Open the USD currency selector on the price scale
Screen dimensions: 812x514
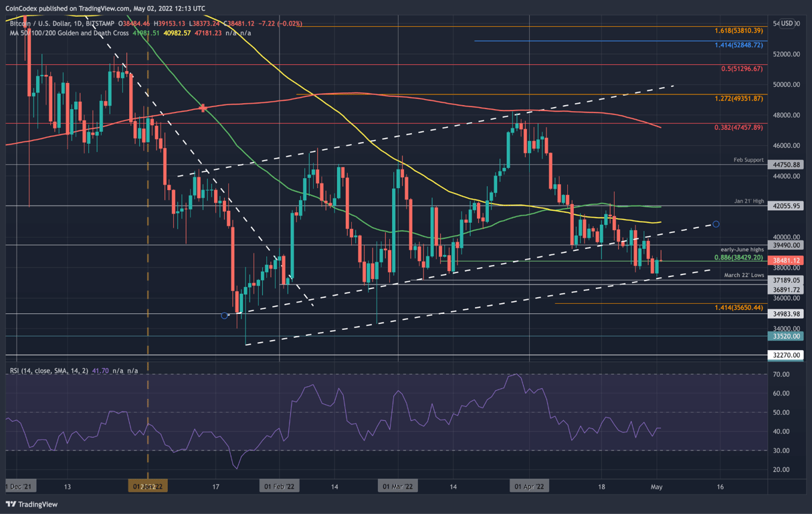[x=787, y=22]
